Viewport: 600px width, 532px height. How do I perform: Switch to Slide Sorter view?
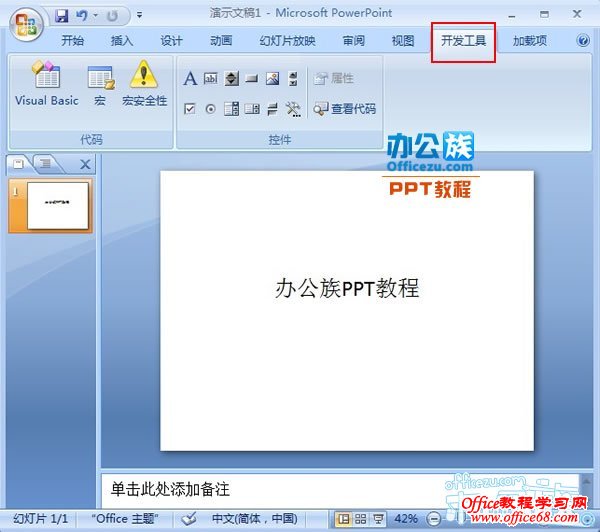(360, 519)
